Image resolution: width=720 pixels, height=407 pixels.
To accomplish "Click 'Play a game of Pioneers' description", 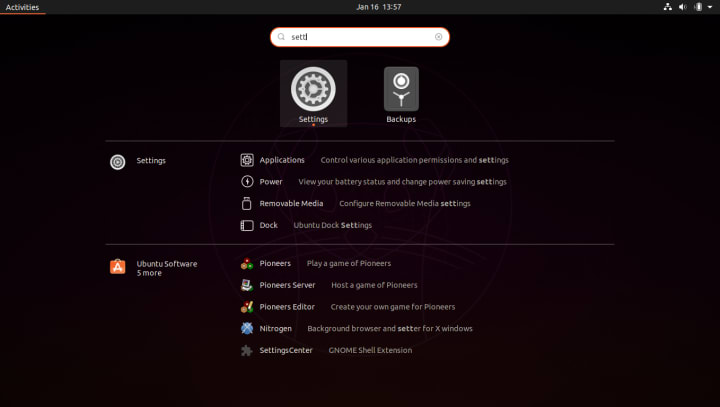I will [349, 263].
